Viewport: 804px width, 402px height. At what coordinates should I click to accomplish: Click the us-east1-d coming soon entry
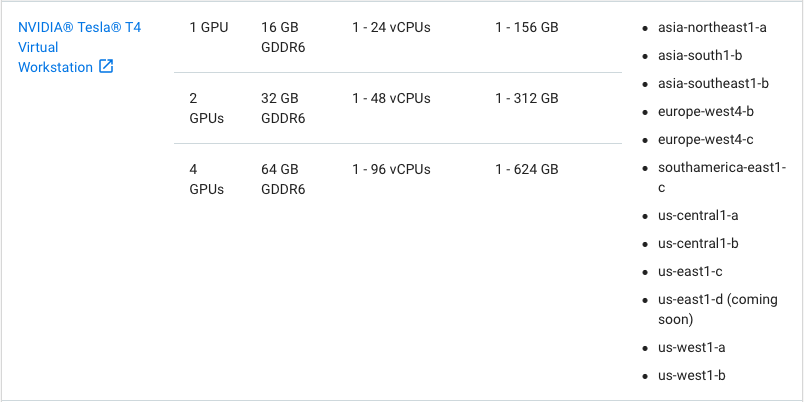click(718, 309)
